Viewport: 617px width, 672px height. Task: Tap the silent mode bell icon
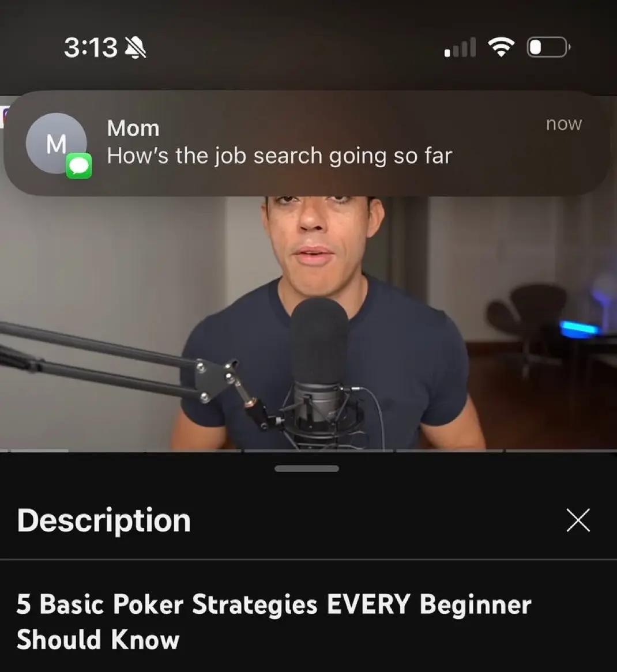[135, 47]
